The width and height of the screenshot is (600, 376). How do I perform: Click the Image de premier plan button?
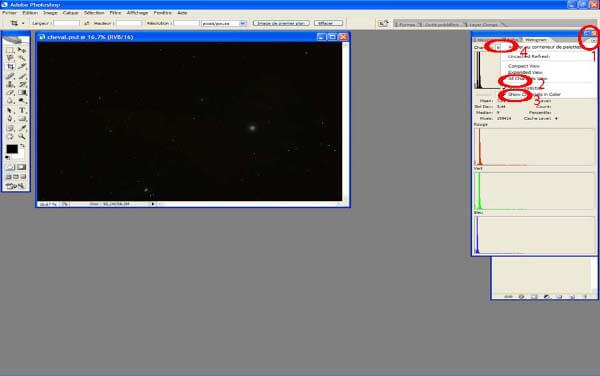pos(281,23)
